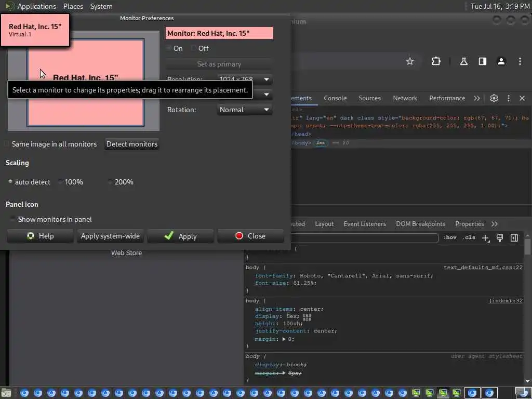This screenshot has width=532, height=399.
Task: Open the Extensions puzzle icon
Action: 436,61
